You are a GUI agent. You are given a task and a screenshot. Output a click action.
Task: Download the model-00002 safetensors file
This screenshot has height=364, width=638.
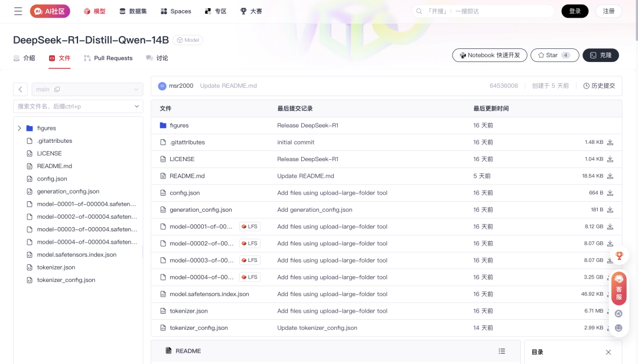click(610, 243)
